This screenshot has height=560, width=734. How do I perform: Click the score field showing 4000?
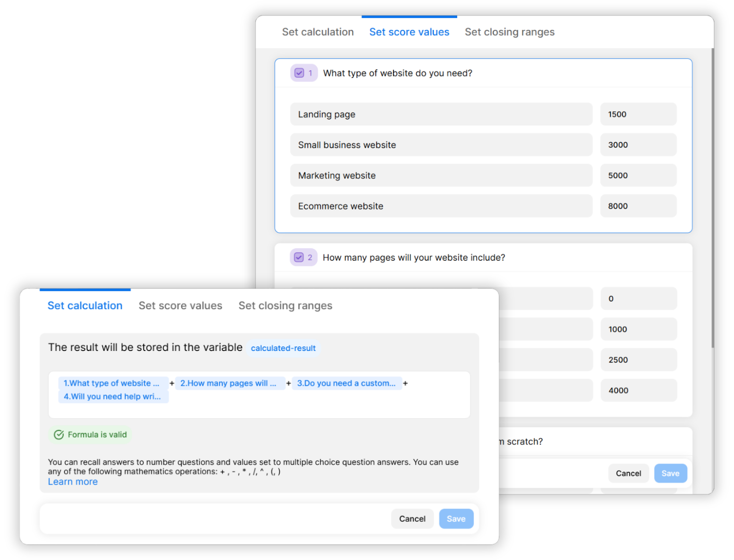638,390
